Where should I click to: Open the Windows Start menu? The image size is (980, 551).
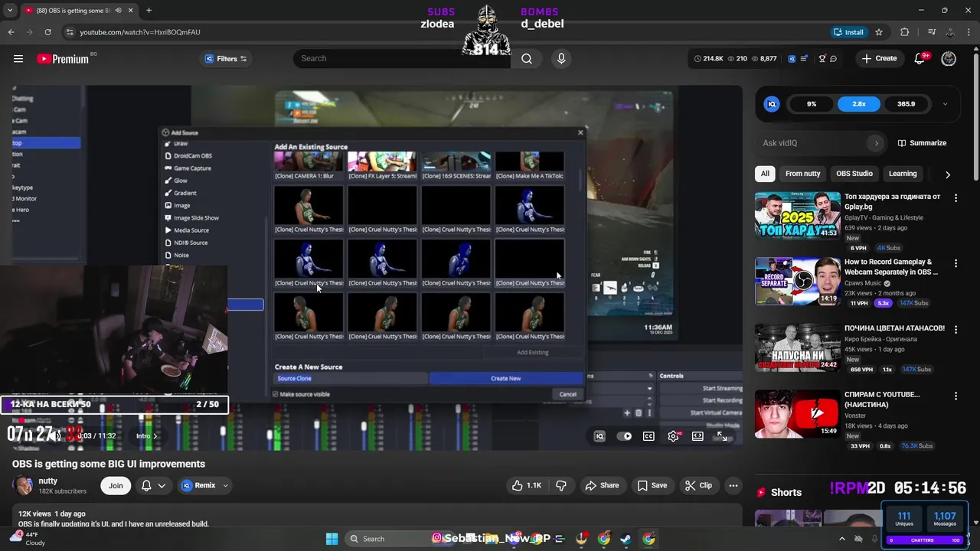(332, 539)
